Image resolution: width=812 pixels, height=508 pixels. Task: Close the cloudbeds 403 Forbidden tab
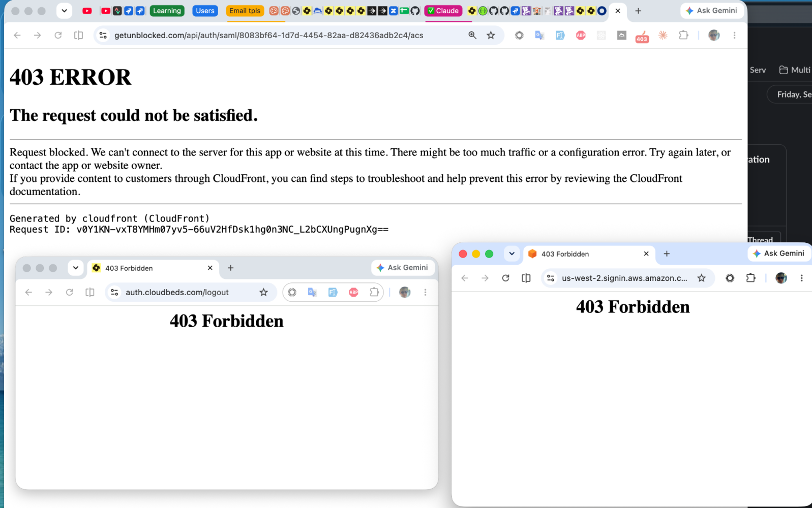click(210, 268)
